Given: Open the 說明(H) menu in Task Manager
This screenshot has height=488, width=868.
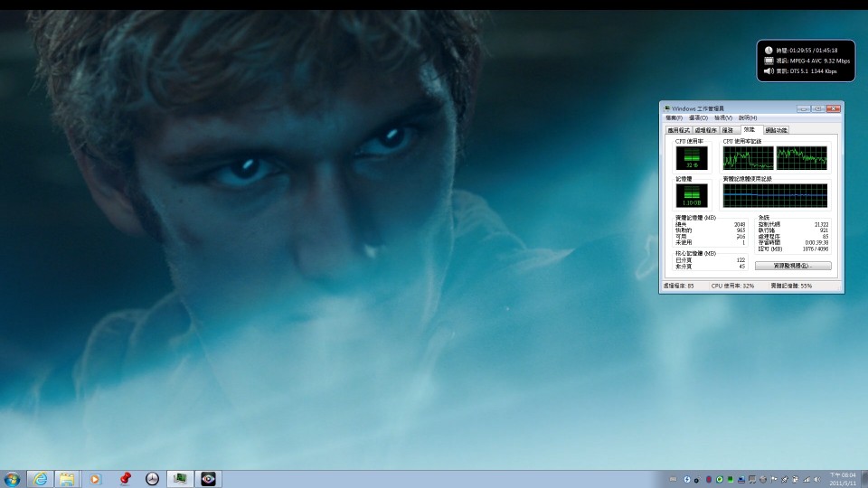Looking at the screenshot, I should coord(748,118).
